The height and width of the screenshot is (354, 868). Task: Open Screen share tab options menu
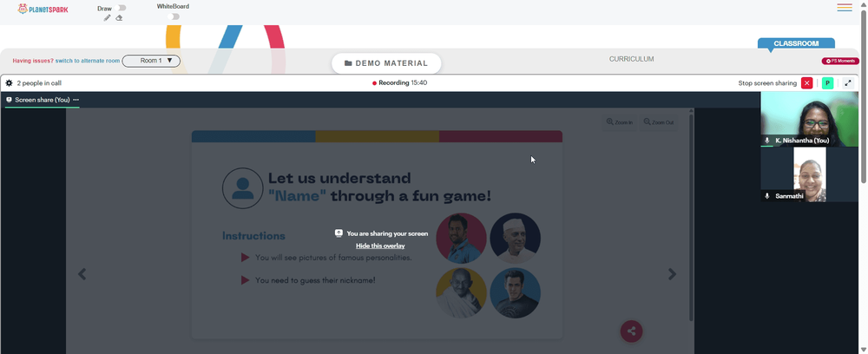pyautogui.click(x=76, y=100)
